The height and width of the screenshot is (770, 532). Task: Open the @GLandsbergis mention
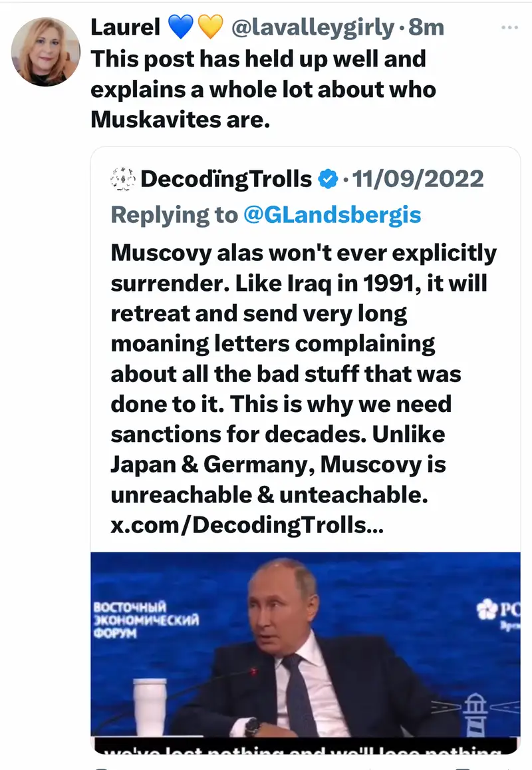pos(332,215)
